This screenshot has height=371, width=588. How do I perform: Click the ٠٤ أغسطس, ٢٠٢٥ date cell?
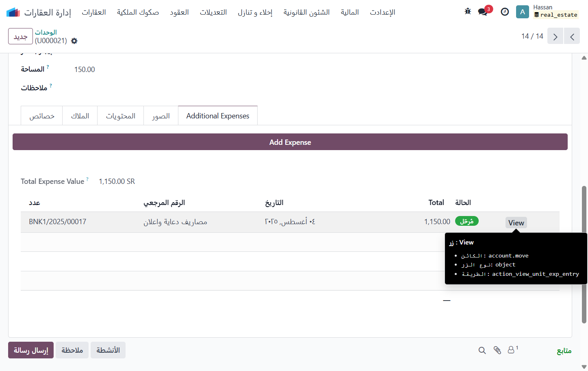290,222
